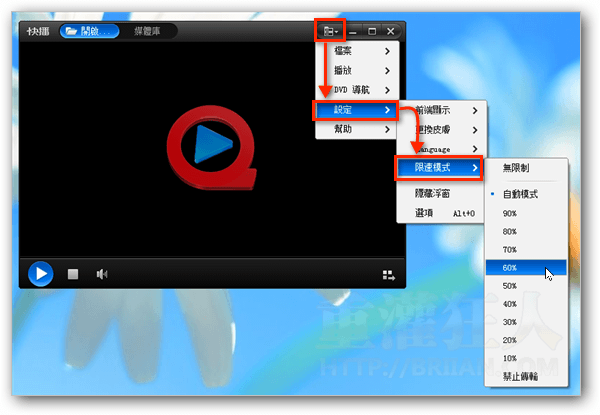
Task: Select 禁止傳輸 option
Action: coord(520,376)
